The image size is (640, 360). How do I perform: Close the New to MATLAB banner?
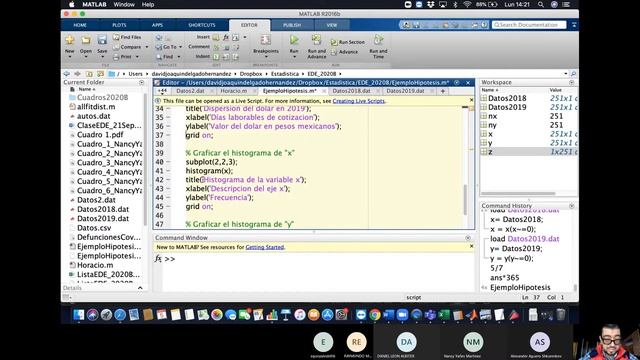coord(471,246)
